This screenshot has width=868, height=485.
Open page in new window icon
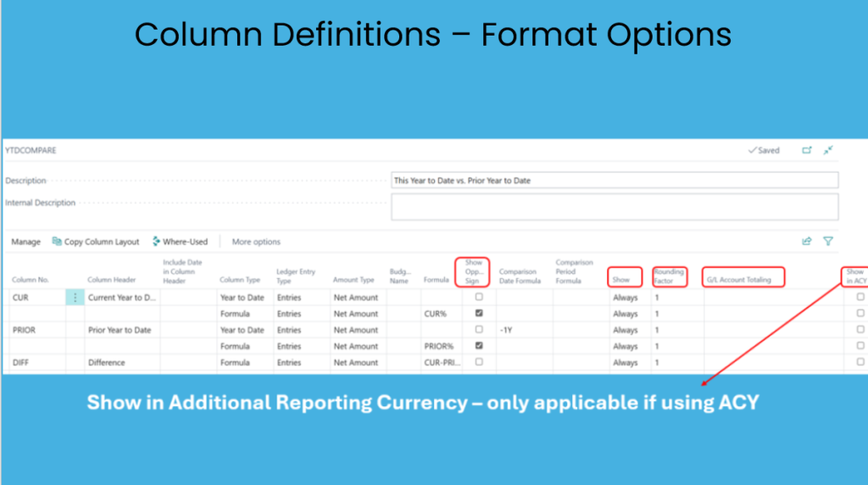pos(807,150)
